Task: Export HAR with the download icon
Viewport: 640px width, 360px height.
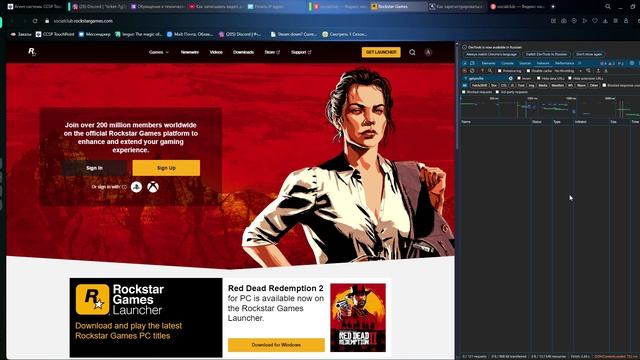Action: point(606,71)
